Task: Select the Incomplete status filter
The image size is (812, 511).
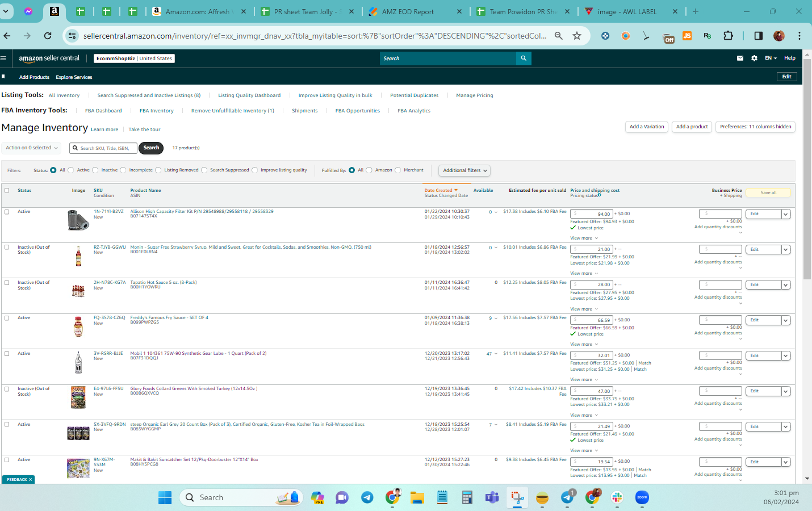Action: 123,170
